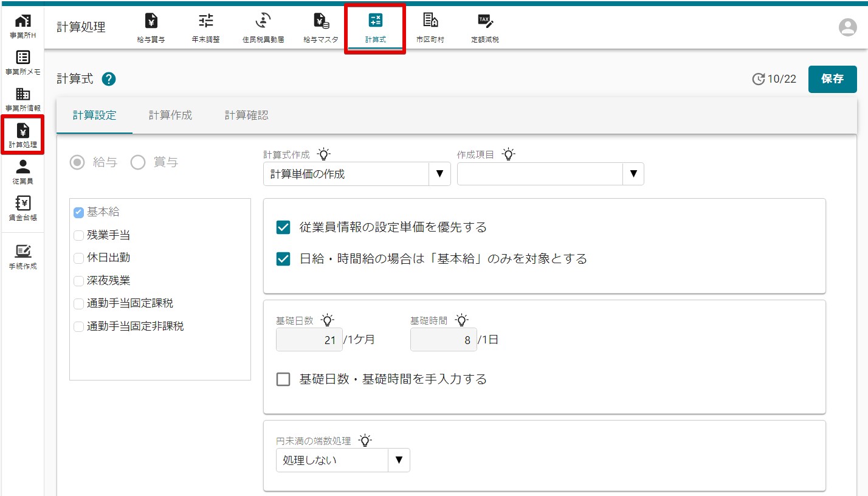The width and height of the screenshot is (868, 496).
Task: Check the 残業手当 checkbox
Action: click(79, 235)
